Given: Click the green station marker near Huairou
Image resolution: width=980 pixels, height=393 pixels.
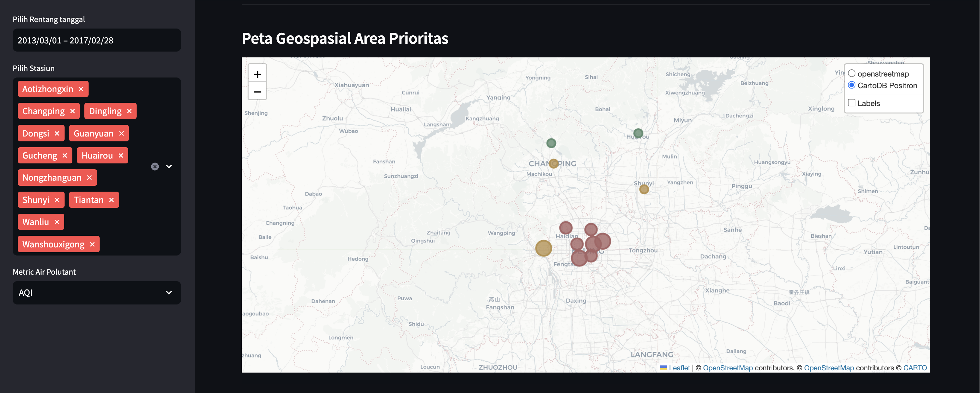Looking at the screenshot, I should (x=638, y=133).
